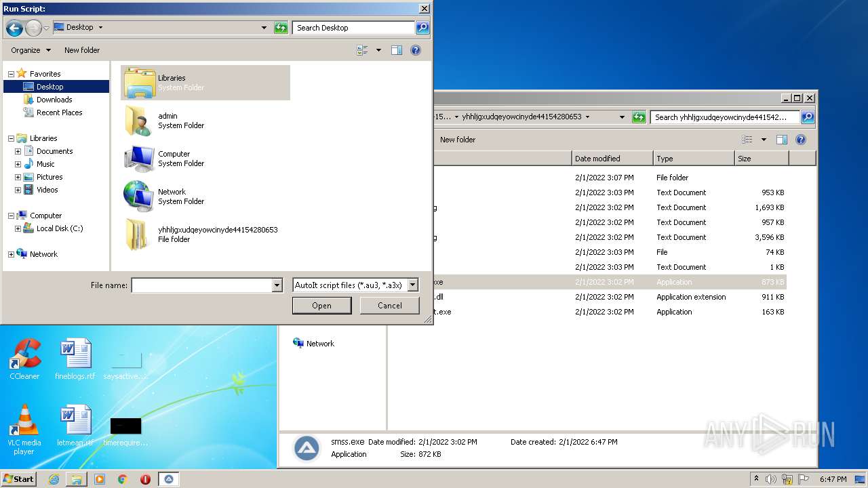
Task: Select Desktop in Favorites
Action: (50, 87)
